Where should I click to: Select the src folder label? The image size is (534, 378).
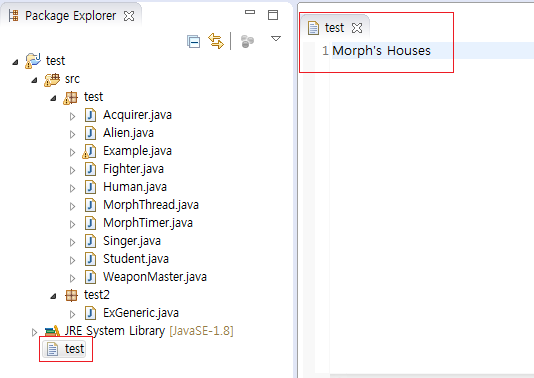[72, 79]
